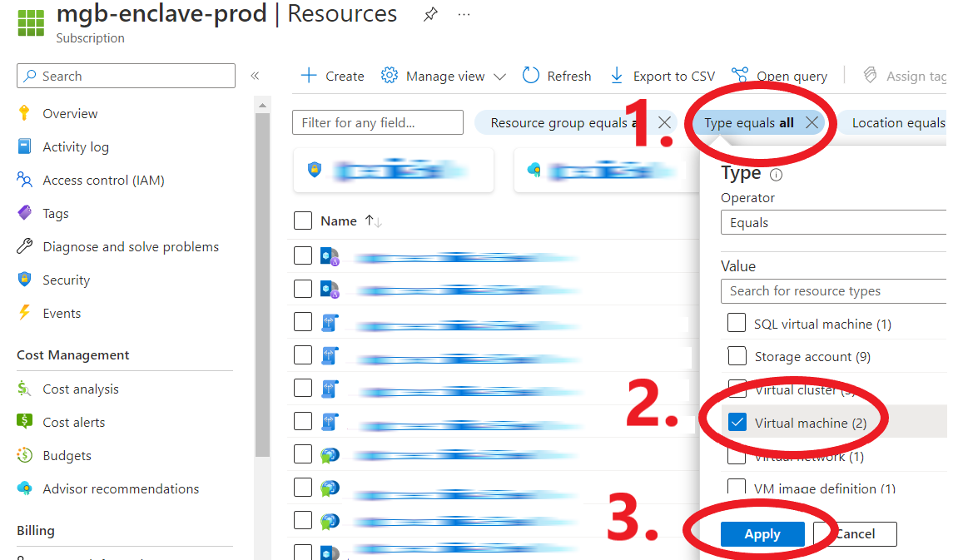The image size is (958, 560).
Task: Toggle the select-all checkbox next to Name
Action: [x=303, y=221]
